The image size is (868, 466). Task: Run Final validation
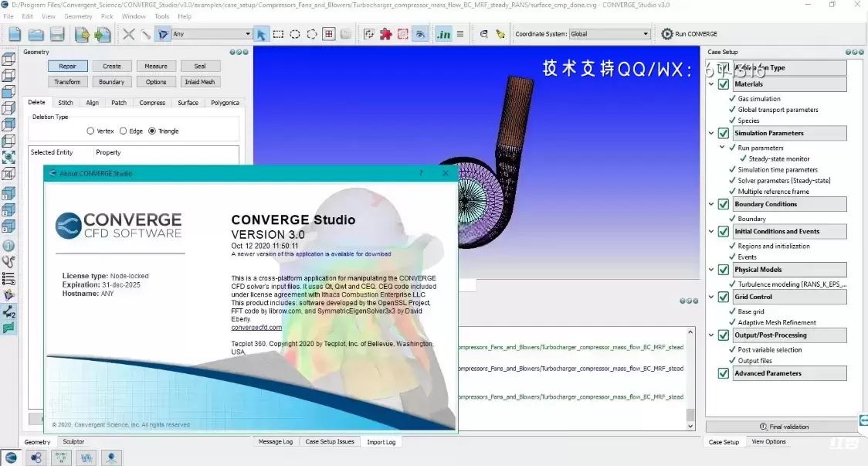pyautogui.click(x=783, y=427)
